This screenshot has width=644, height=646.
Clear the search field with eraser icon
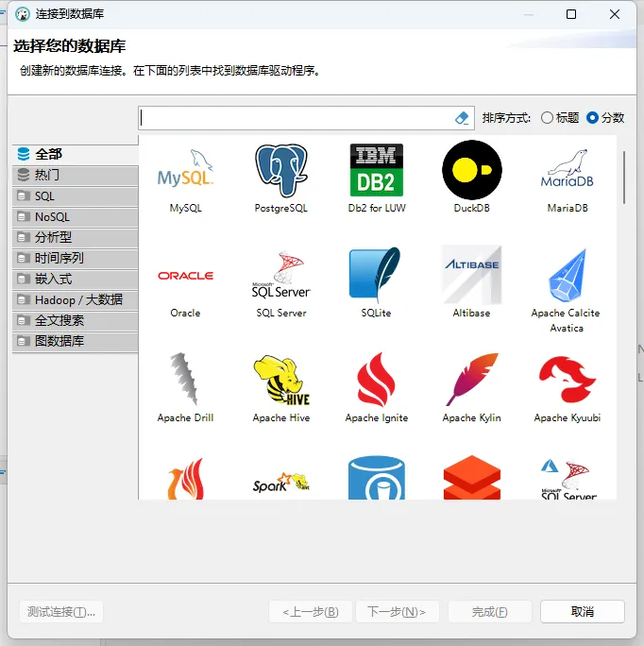coord(462,118)
